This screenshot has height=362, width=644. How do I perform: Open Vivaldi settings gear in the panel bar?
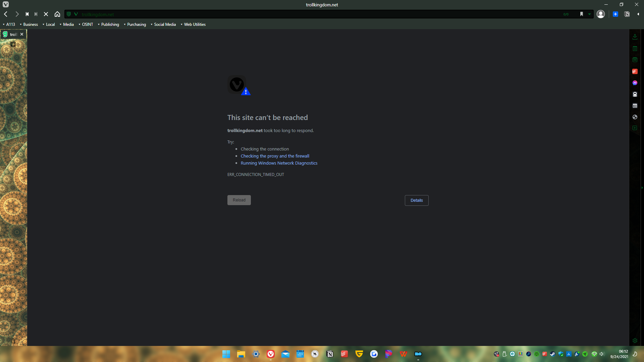pos(635,341)
